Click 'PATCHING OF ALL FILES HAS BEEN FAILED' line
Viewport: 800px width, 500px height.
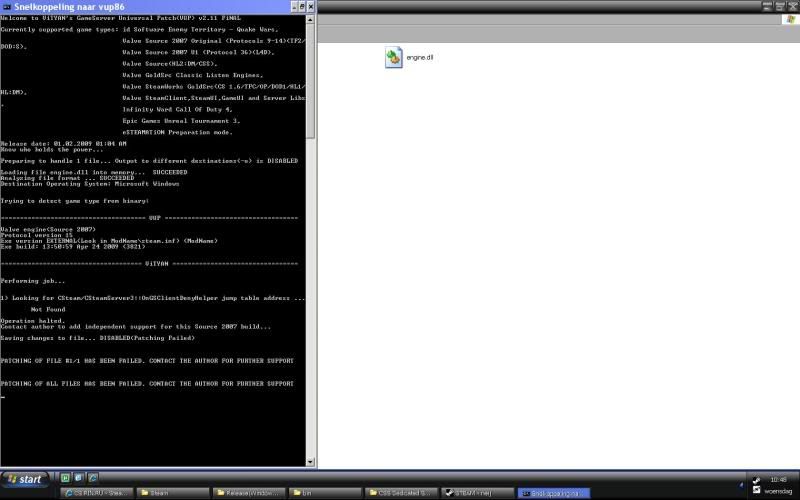147,383
